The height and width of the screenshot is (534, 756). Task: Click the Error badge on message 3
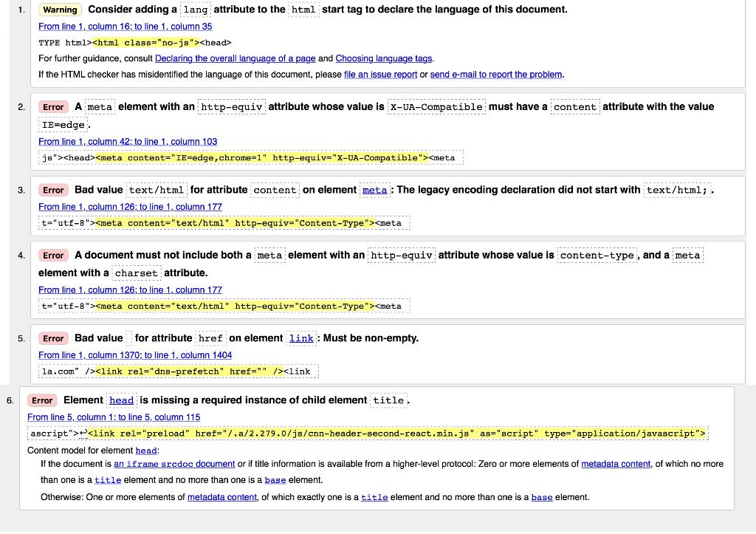pos(53,190)
